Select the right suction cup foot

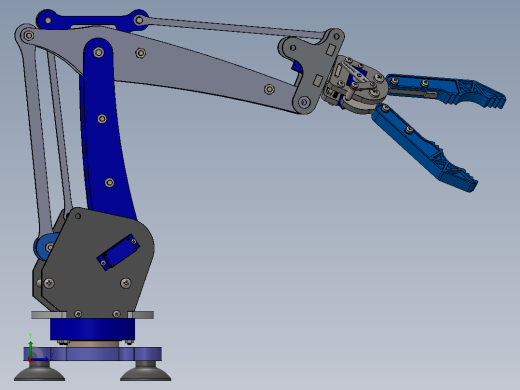tap(146, 371)
